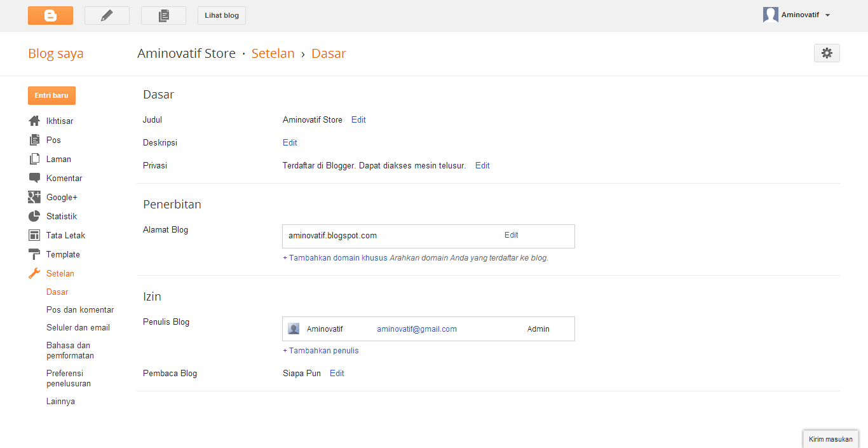Go to Lainnya settings section
The image size is (868, 448).
(60, 402)
